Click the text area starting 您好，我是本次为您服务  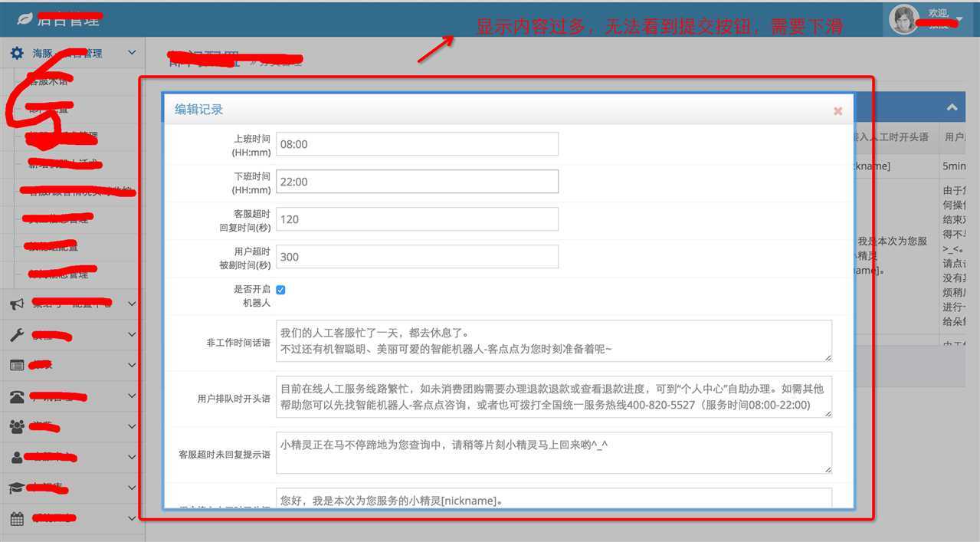coord(554,498)
